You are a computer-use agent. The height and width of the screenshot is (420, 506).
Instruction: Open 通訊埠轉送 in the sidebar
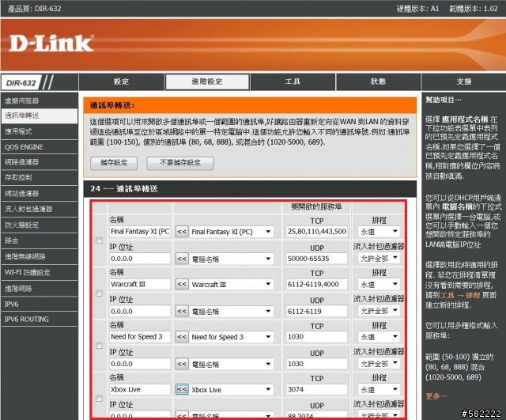point(40,116)
